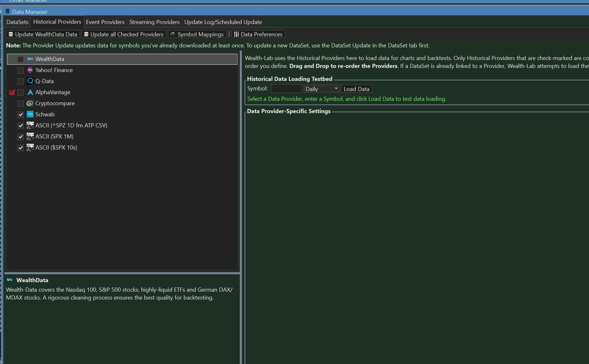The width and height of the screenshot is (589, 364).
Task: Enable the WealthData provider checkbox
Action: tap(21, 59)
